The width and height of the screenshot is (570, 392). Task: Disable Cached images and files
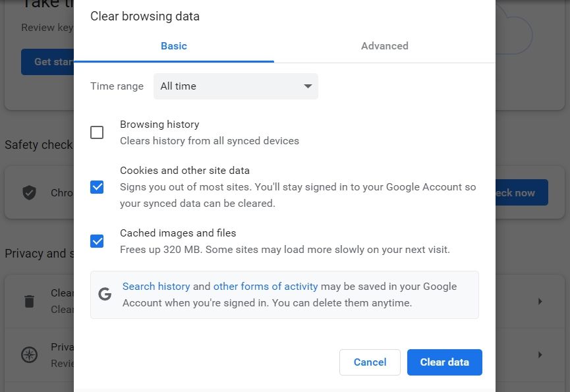pos(97,241)
